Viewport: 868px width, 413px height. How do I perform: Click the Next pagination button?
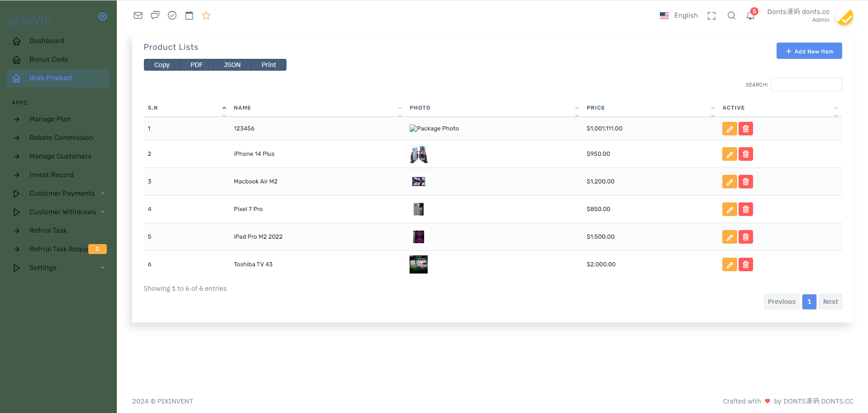point(830,302)
